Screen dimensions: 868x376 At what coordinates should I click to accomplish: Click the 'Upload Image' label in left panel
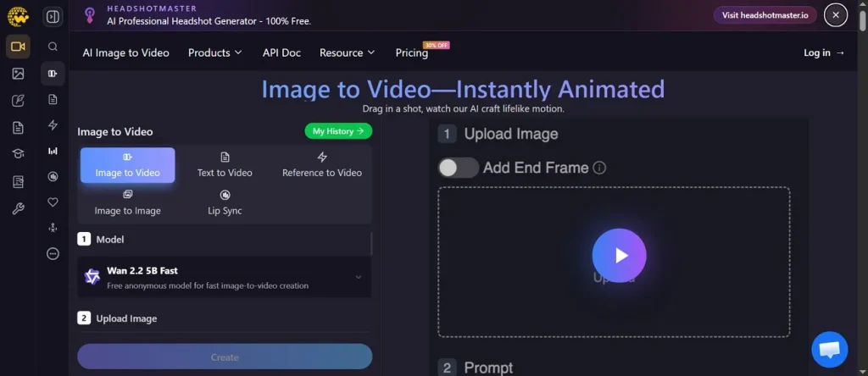[126, 318]
